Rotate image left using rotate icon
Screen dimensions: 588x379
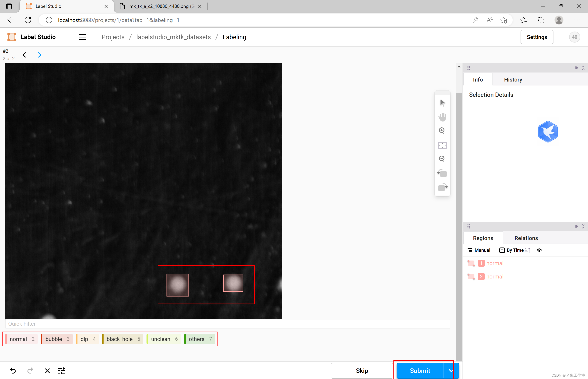442,173
